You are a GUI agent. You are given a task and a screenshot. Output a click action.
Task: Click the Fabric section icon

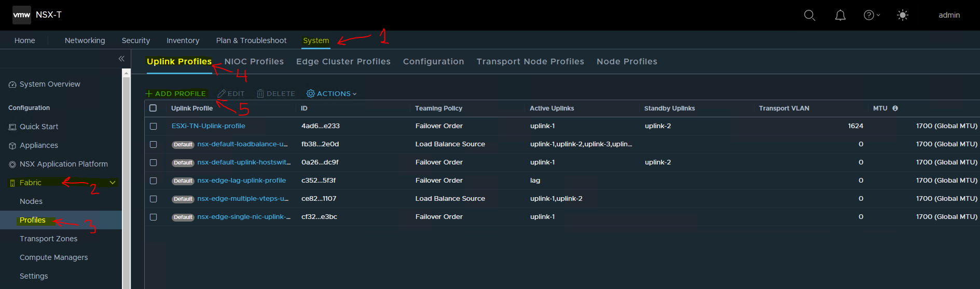tap(12, 183)
